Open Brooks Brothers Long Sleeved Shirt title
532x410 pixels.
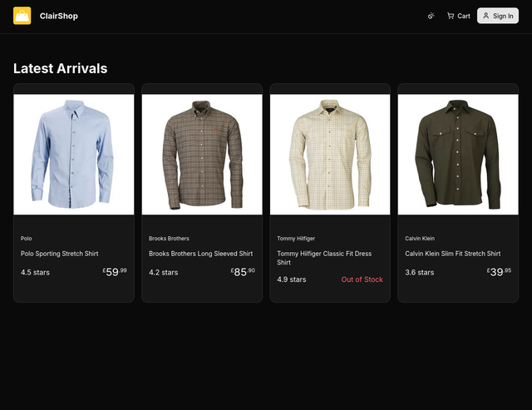pyautogui.click(x=200, y=254)
